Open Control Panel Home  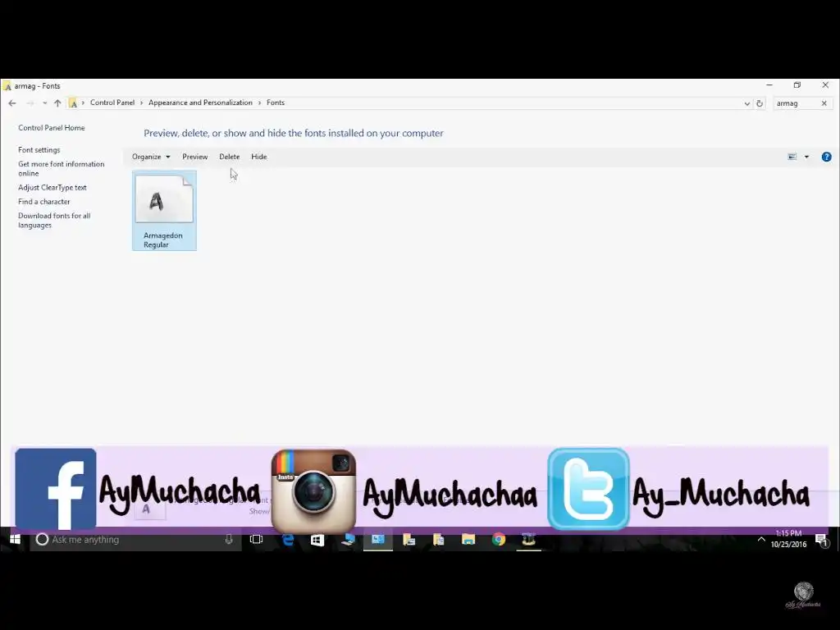point(52,127)
